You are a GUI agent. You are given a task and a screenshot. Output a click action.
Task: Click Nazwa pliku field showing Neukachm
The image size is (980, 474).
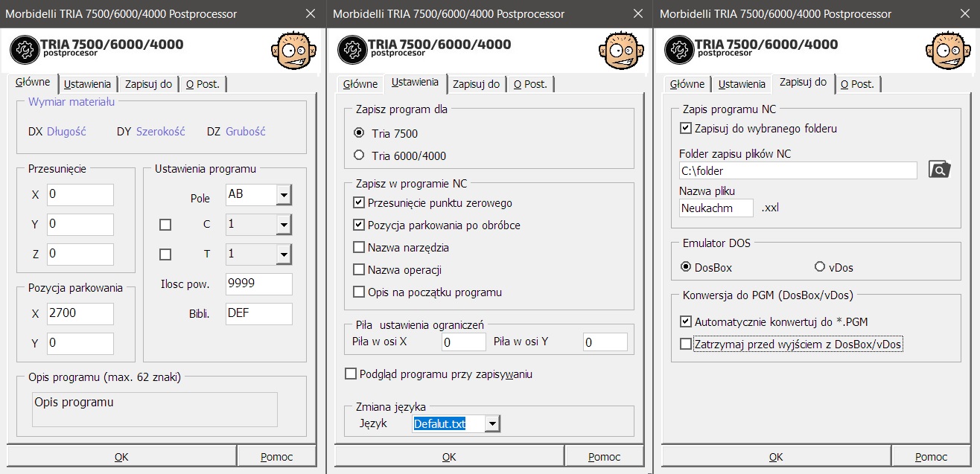click(x=716, y=208)
